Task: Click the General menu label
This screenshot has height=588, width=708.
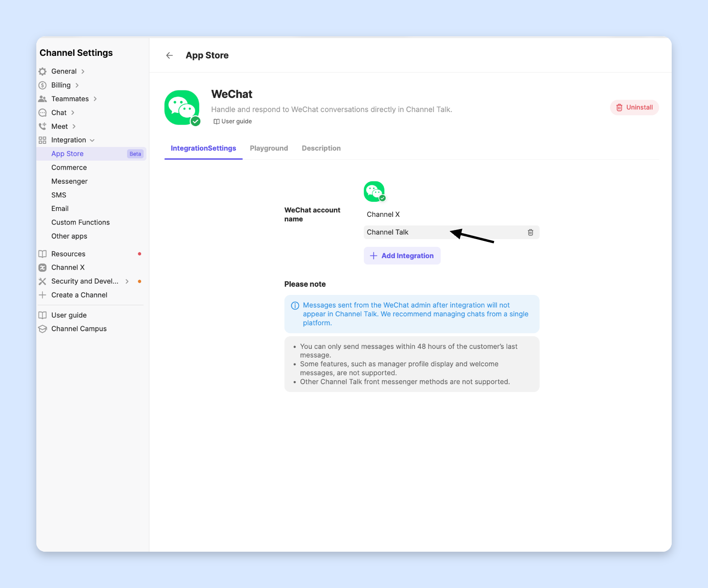Action: pos(64,71)
